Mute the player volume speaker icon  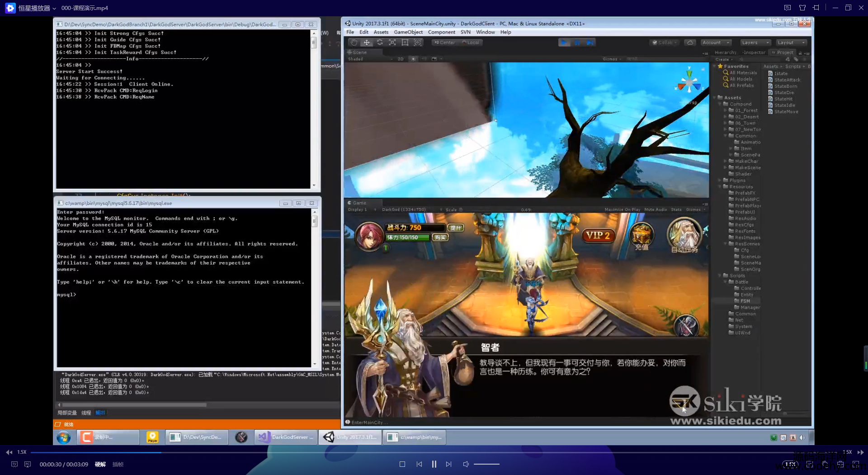click(x=466, y=464)
